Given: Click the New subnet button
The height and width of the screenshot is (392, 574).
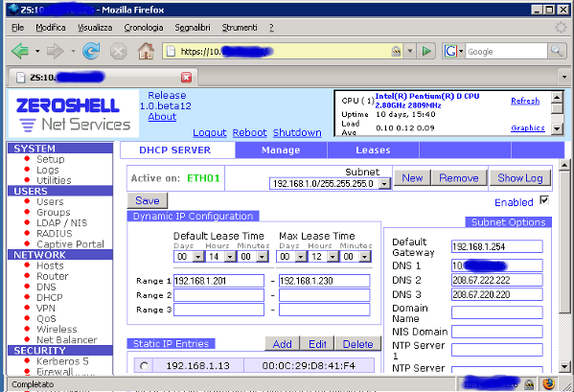Looking at the screenshot, I should (x=412, y=178).
